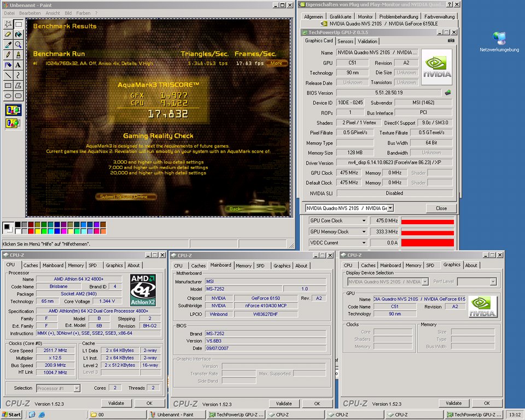The height and width of the screenshot is (420, 525).
Task: Click the BIOS Version field 5.51.28.50.19
Action: (389, 93)
